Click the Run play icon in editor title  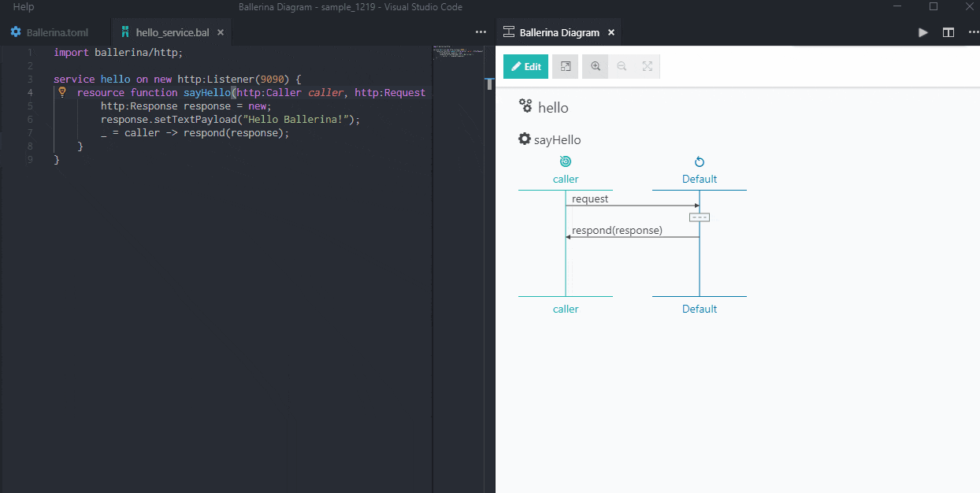923,33
